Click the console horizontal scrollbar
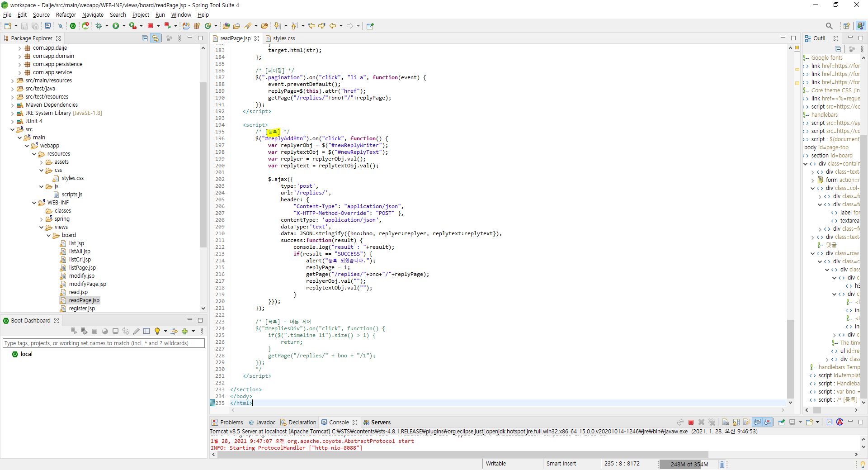The image size is (868, 470). click(x=462, y=455)
